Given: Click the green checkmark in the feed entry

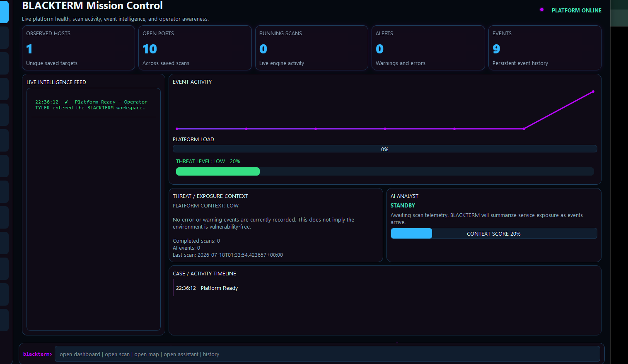Looking at the screenshot, I should (x=66, y=102).
